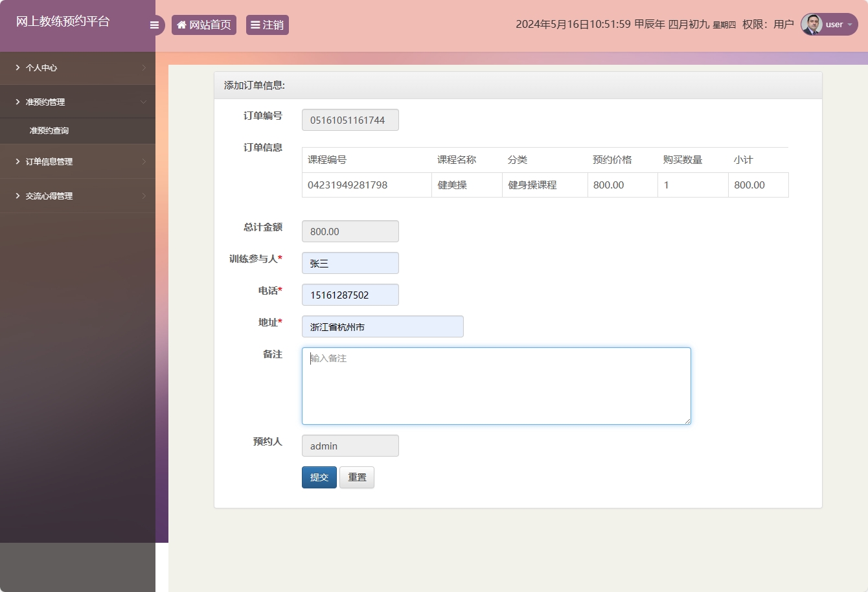Click the home icon on 网站首页 button
Viewport: 868px width, 592px height.
[181, 25]
